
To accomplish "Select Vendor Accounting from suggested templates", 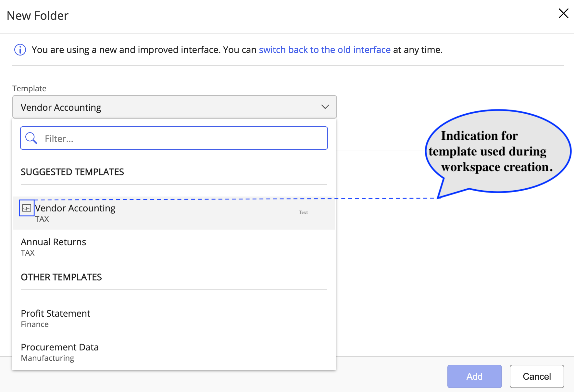I will 75,209.
